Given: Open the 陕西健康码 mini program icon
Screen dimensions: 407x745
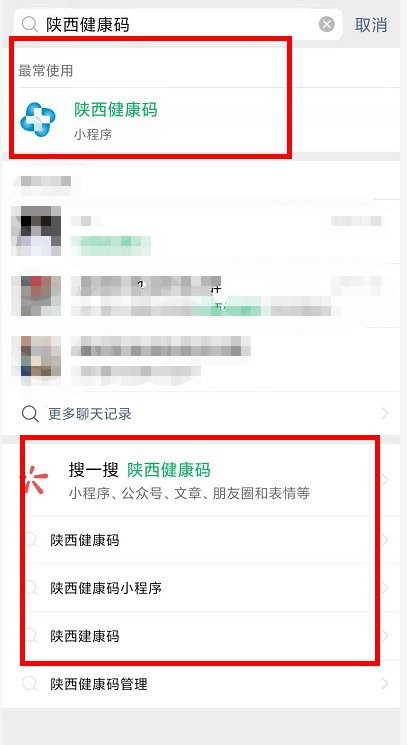Looking at the screenshot, I should pyautogui.click(x=38, y=120).
